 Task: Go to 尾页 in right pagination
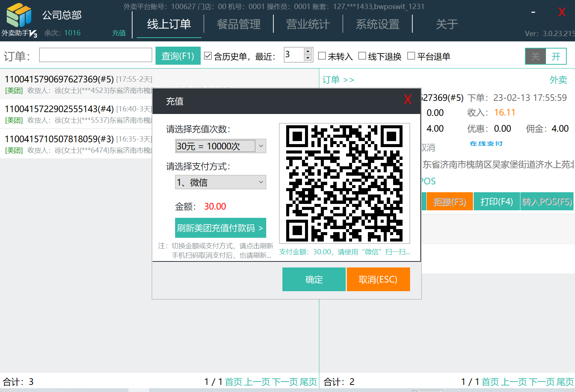[x=565, y=382]
